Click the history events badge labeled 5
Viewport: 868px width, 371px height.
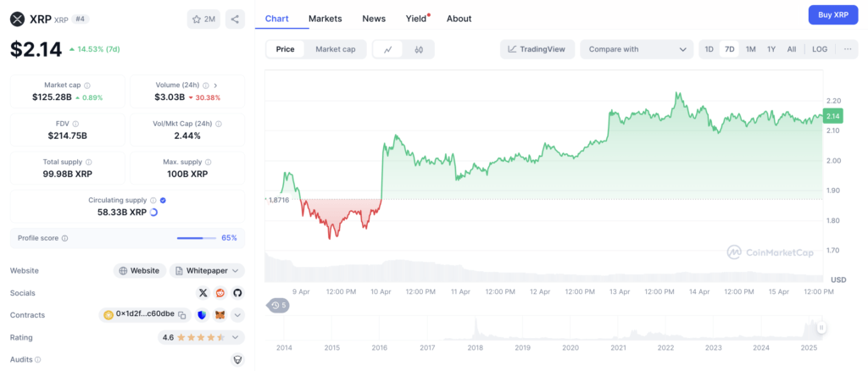click(278, 305)
